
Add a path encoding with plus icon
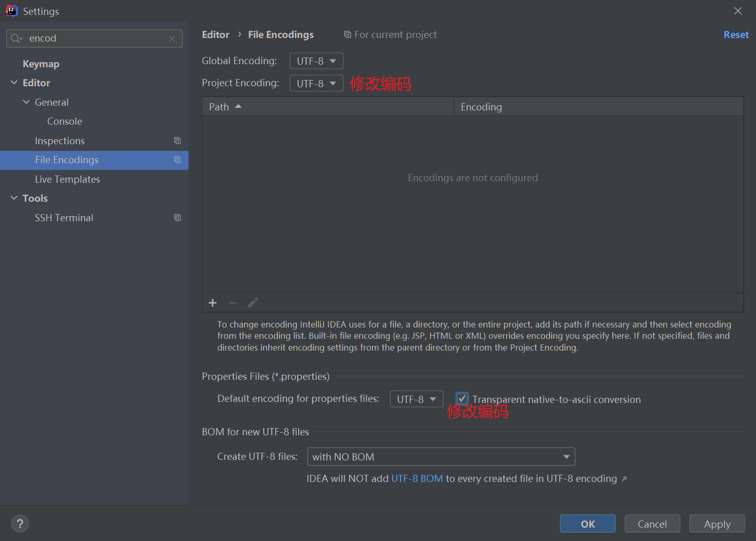(x=213, y=303)
